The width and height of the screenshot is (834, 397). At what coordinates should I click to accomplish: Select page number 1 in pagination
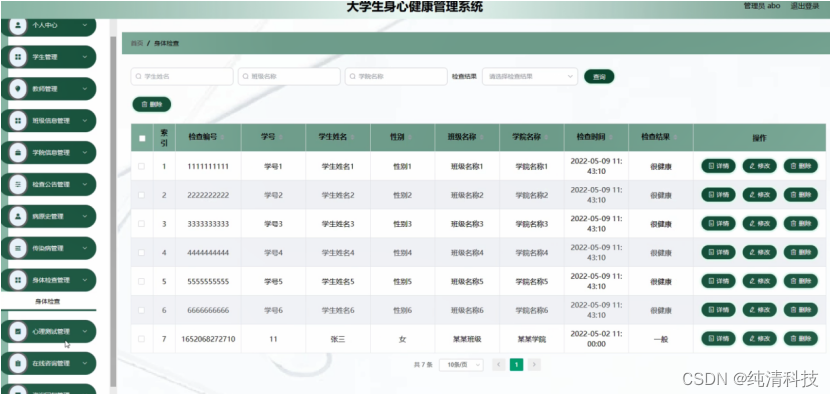(516, 365)
